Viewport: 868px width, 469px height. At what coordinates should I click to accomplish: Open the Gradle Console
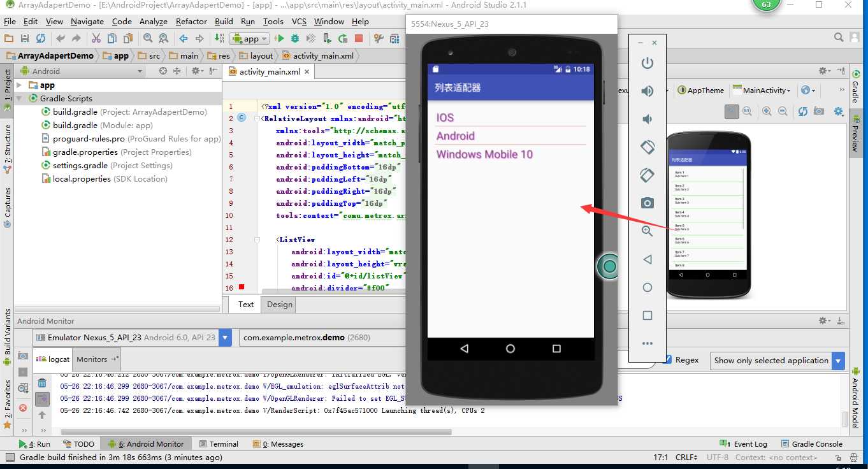click(x=811, y=444)
